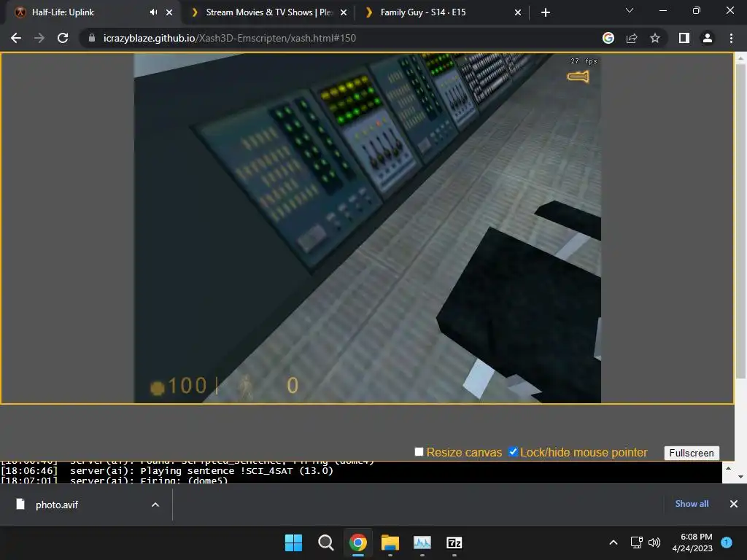Image resolution: width=747 pixels, height=560 pixels.
Task: Open 7-Zip from taskbar
Action: pyautogui.click(x=454, y=542)
